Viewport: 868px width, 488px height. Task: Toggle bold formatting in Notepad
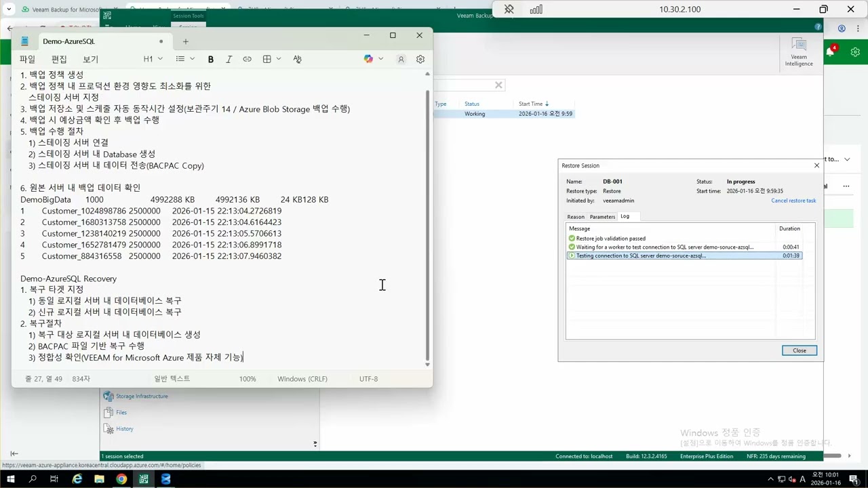click(x=211, y=59)
